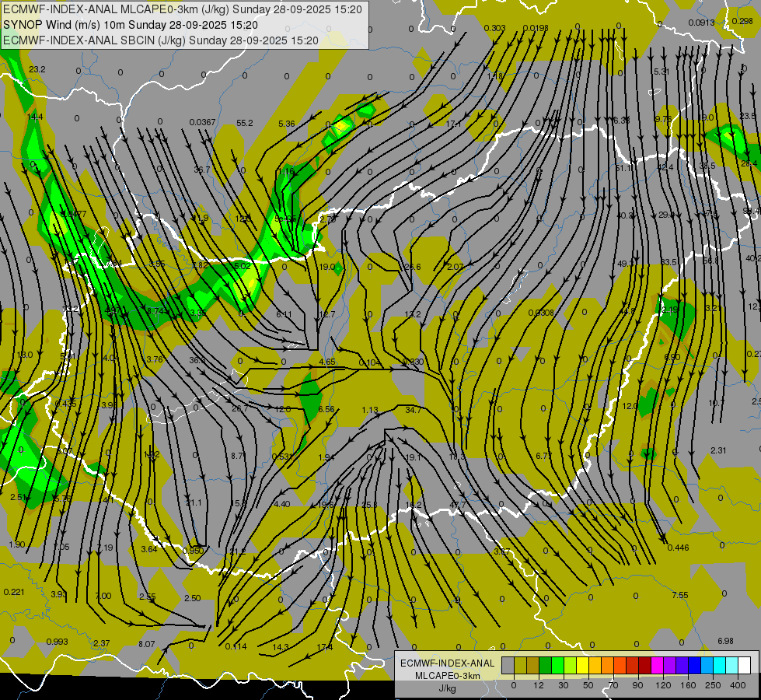Click the map value 14.3
The width and height of the screenshot is (761, 700).
coord(281,646)
